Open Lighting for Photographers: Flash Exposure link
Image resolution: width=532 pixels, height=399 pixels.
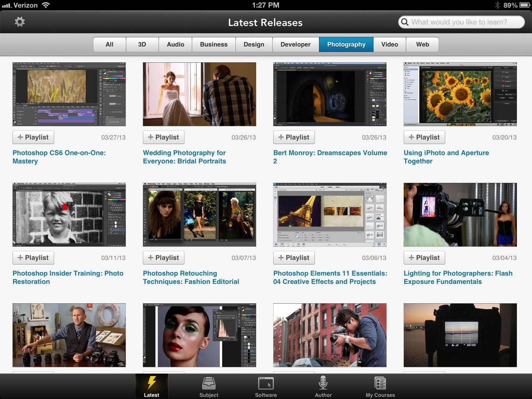click(458, 277)
